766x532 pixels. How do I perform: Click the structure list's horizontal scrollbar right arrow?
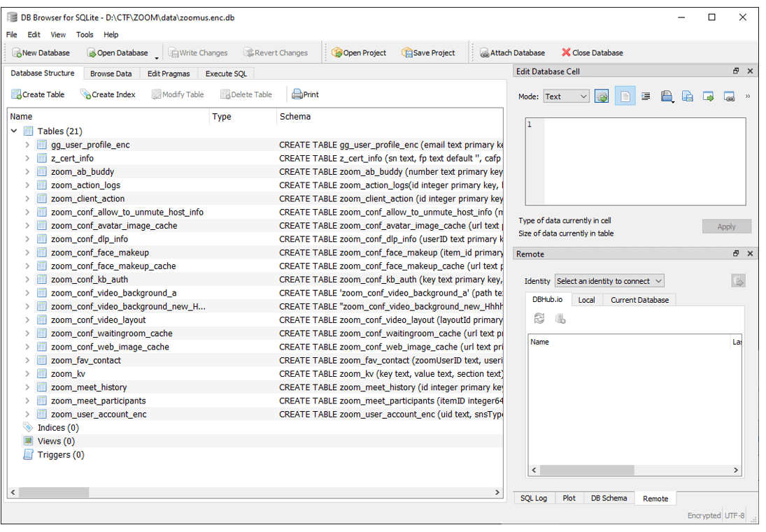(497, 492)
